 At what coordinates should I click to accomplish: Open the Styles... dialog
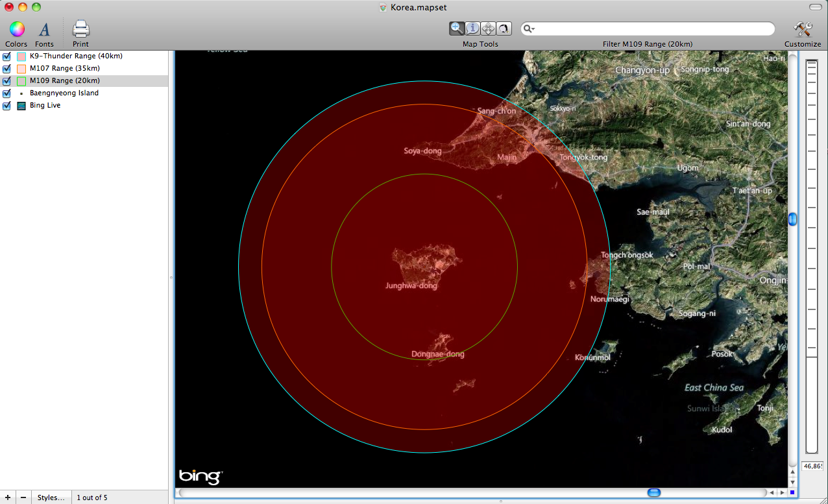51,498
